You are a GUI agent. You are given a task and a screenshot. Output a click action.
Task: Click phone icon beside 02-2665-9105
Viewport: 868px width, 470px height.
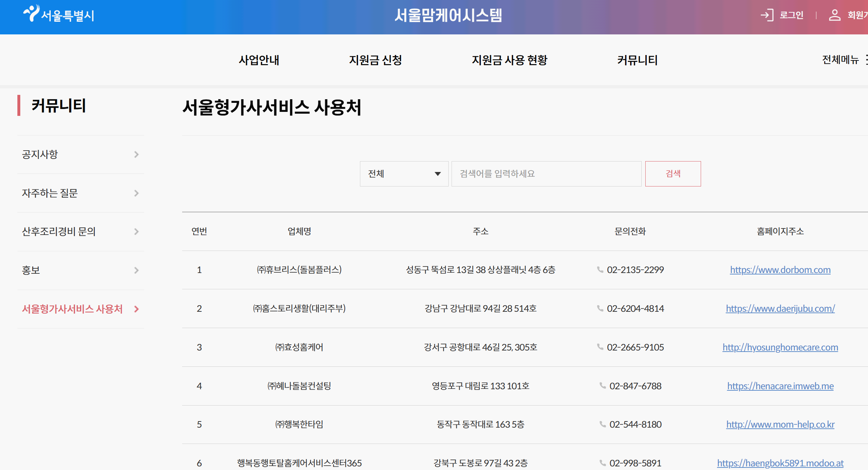[x=600, y=347]
